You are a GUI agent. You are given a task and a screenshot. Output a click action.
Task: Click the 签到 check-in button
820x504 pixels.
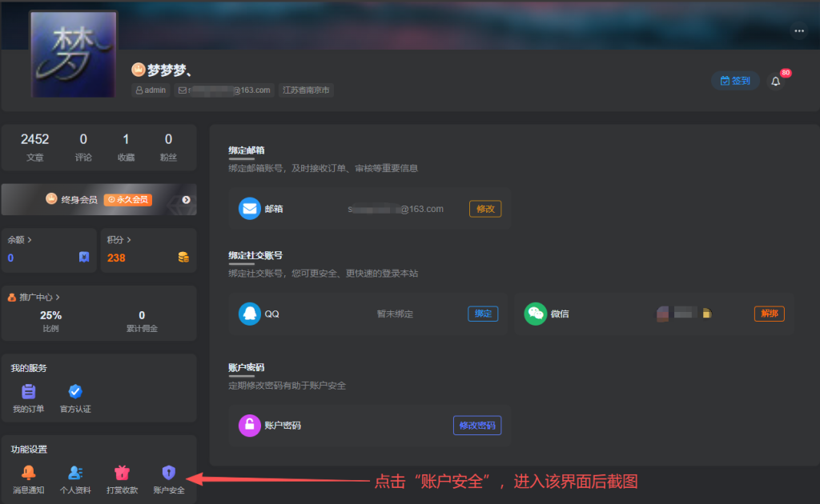pos(735,81)
